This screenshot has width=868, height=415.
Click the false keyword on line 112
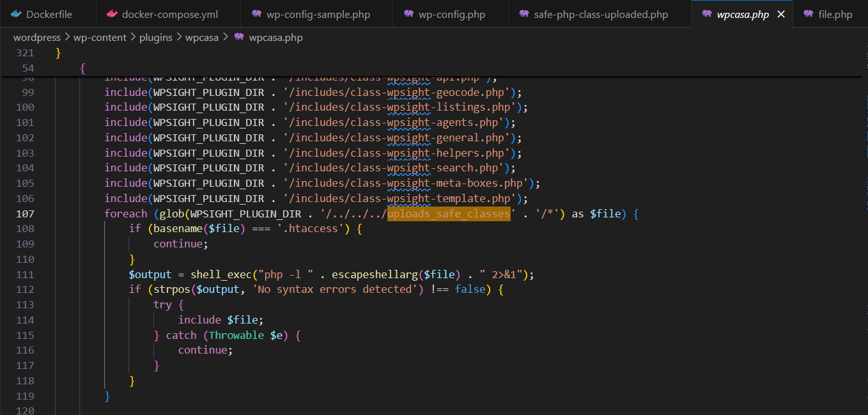coord(470,290)
